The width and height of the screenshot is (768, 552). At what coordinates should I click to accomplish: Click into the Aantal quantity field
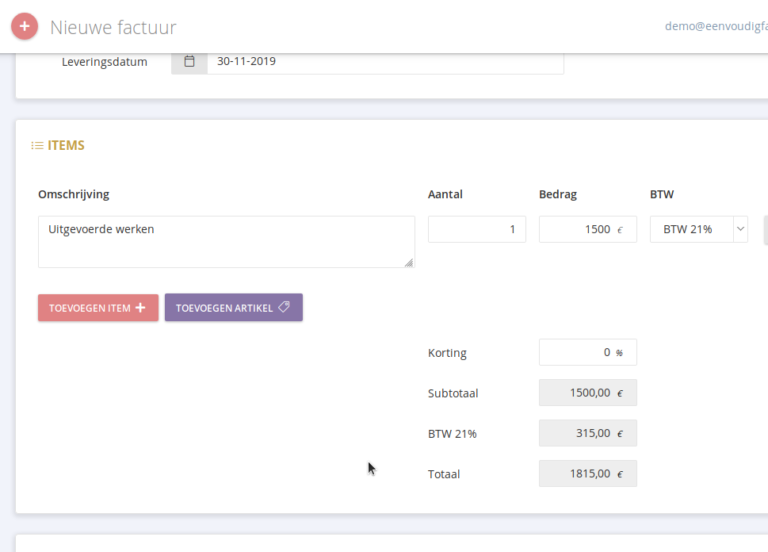point(476,229)
